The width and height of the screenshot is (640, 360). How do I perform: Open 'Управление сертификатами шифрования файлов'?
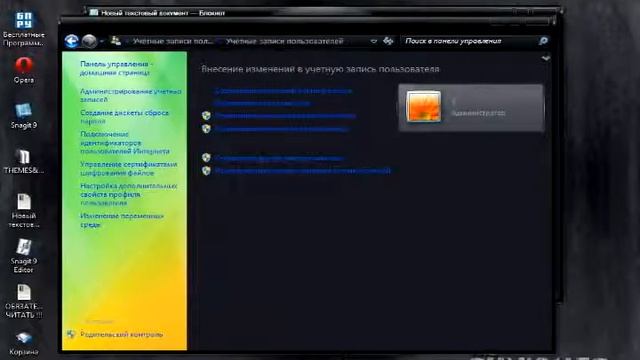coord(129,169)
